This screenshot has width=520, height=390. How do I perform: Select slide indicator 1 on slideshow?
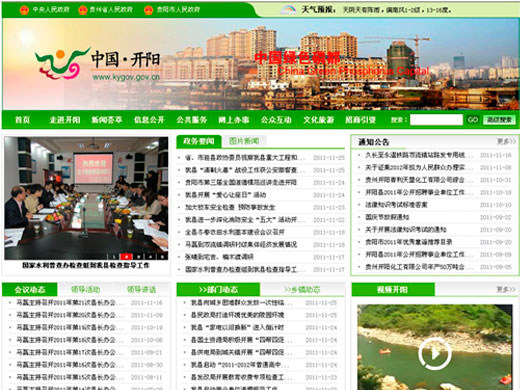coord(114,257)
